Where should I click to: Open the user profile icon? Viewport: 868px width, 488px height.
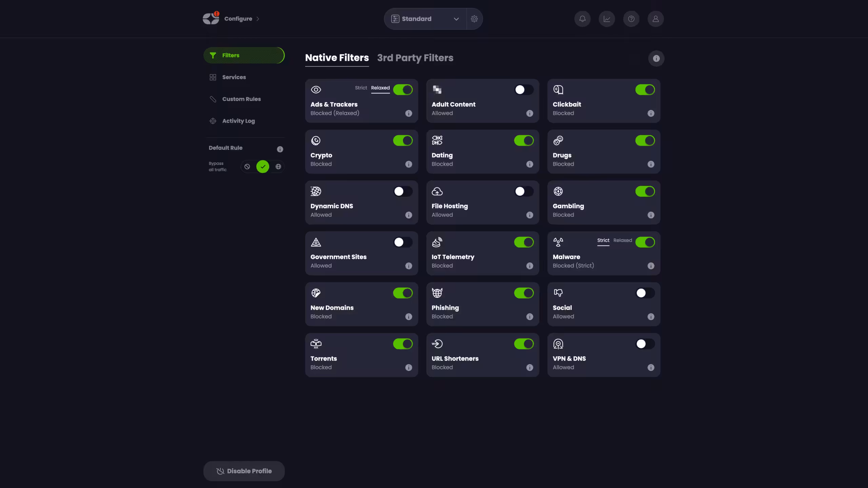[x=655, y=19]
